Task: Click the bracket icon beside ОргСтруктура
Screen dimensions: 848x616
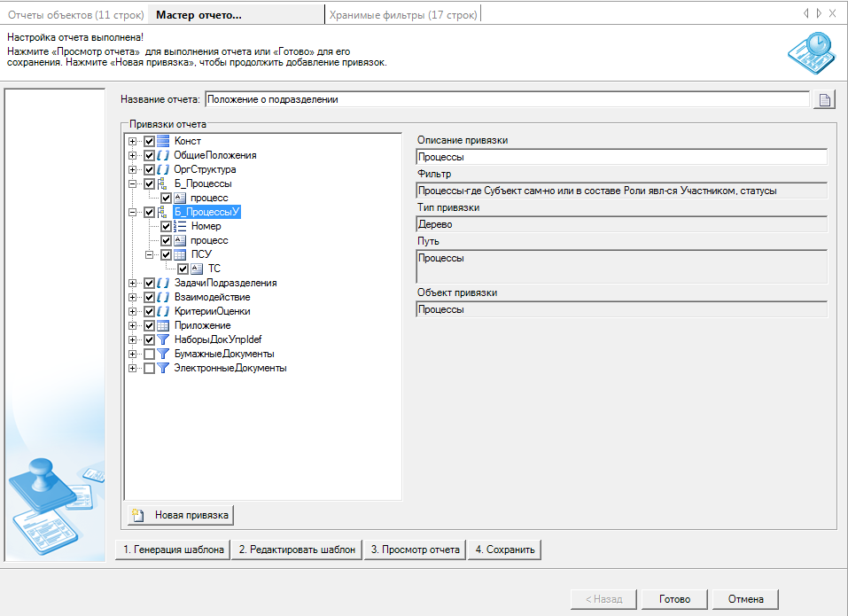Action: (x=163, y=169)
